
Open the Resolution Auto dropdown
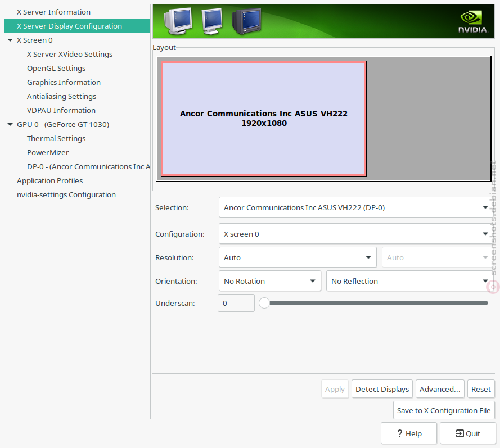298,257
